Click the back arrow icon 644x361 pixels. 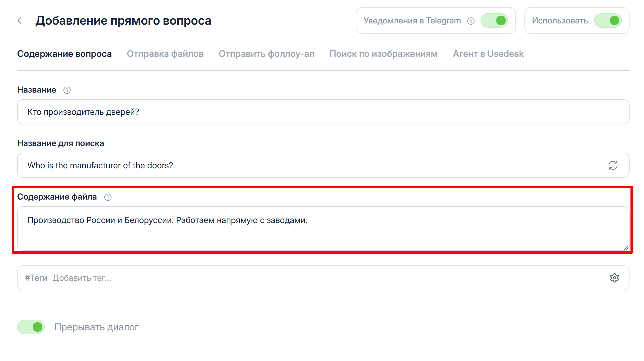[20, 21]
